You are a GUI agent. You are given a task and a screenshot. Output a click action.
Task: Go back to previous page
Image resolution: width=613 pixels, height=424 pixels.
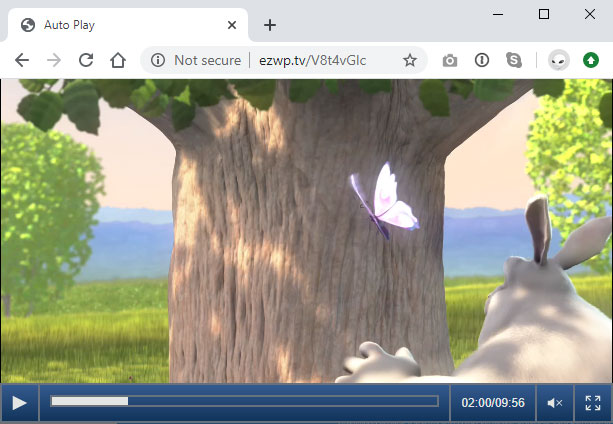[x=22, y=60]
